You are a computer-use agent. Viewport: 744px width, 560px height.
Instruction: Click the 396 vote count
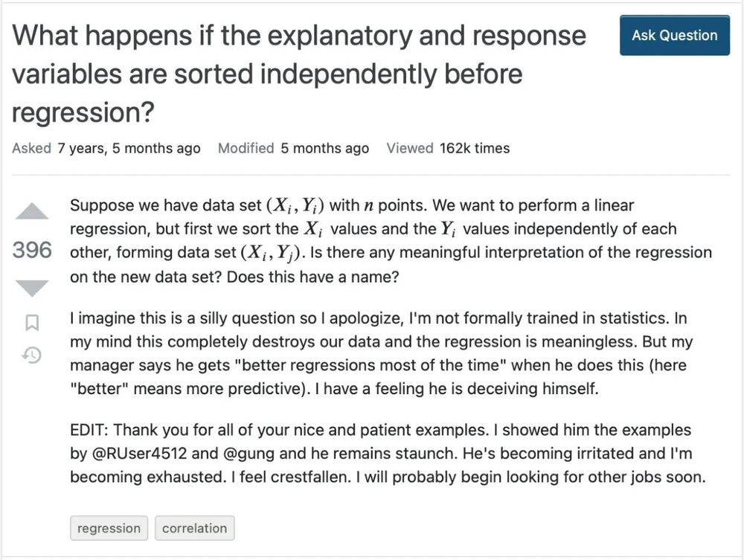click(x=32, y=250)
